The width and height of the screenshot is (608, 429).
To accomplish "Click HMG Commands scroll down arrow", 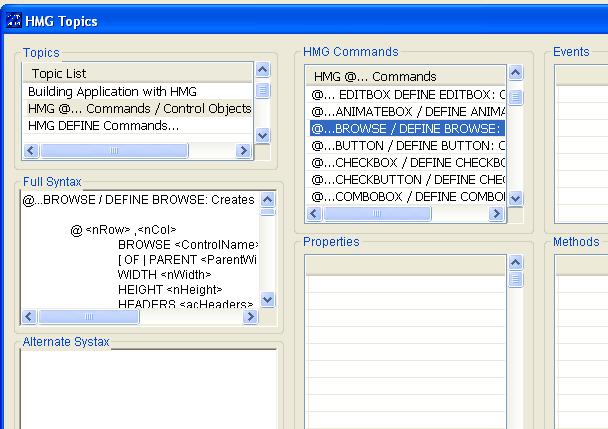I will 515,199.
